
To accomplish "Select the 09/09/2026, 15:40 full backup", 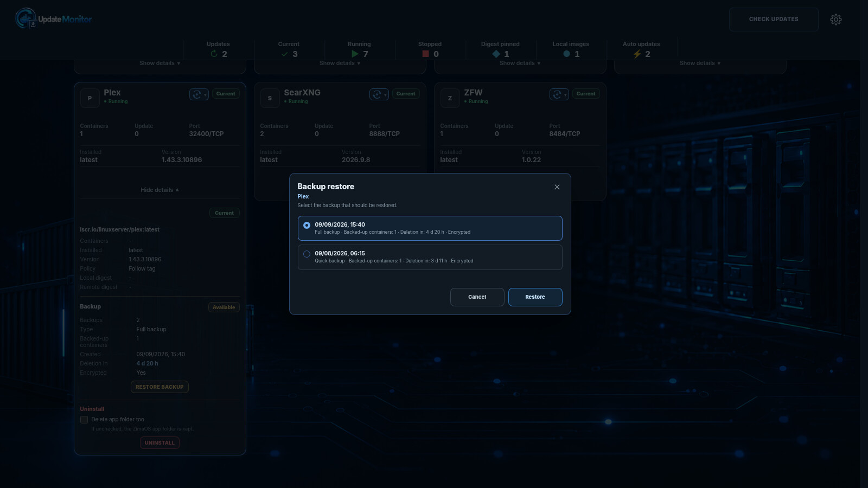I will pyautogui.click(x=430, y=228).
